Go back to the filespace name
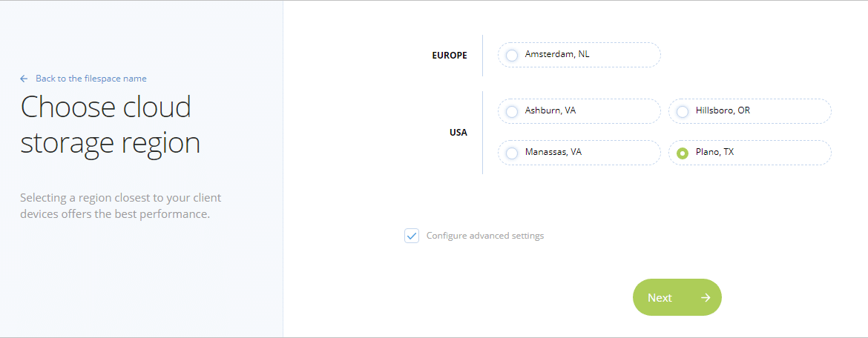 [91, 79]
